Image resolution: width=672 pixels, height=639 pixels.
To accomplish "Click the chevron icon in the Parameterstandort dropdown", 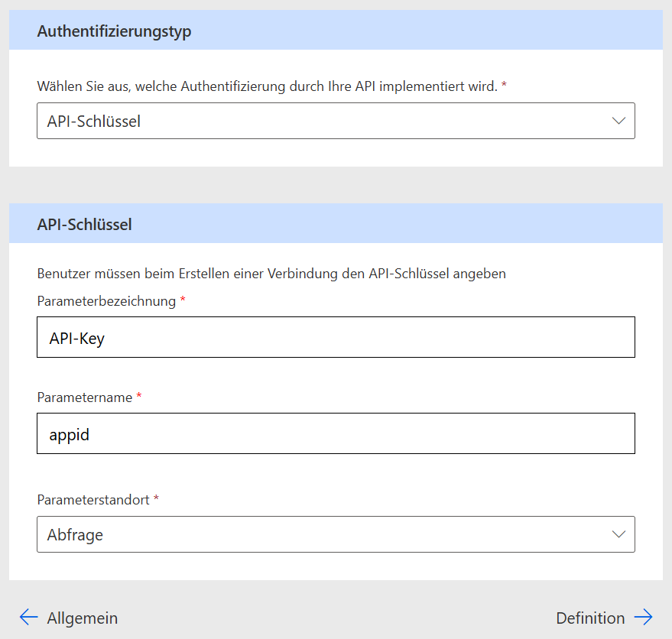I will [x=618, y=534].
